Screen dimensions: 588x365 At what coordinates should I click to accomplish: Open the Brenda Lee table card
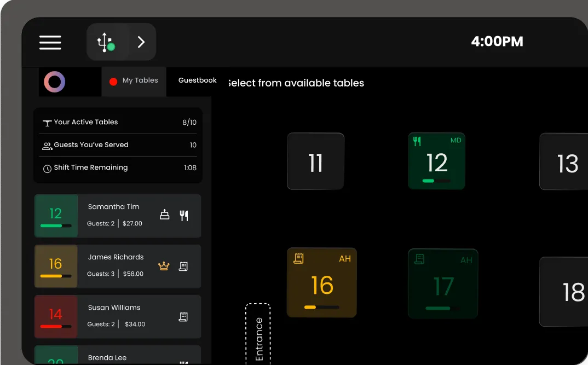[x=118, y=355]
